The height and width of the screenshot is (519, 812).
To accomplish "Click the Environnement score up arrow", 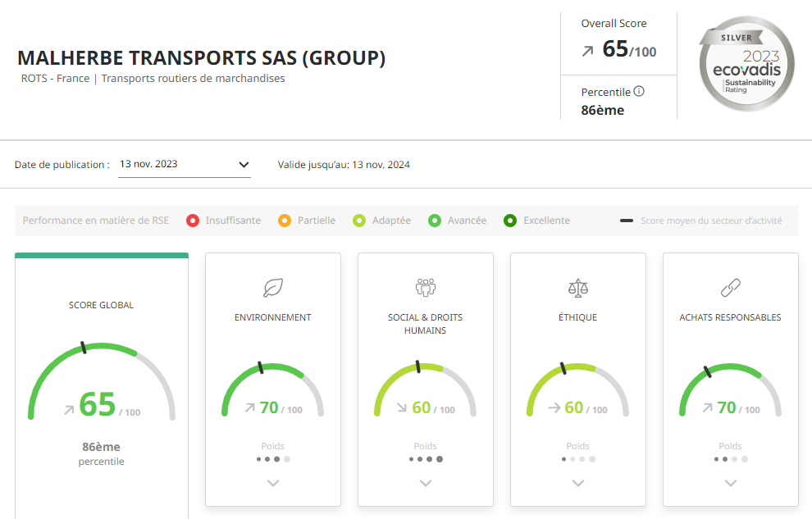I will [249, 407].
